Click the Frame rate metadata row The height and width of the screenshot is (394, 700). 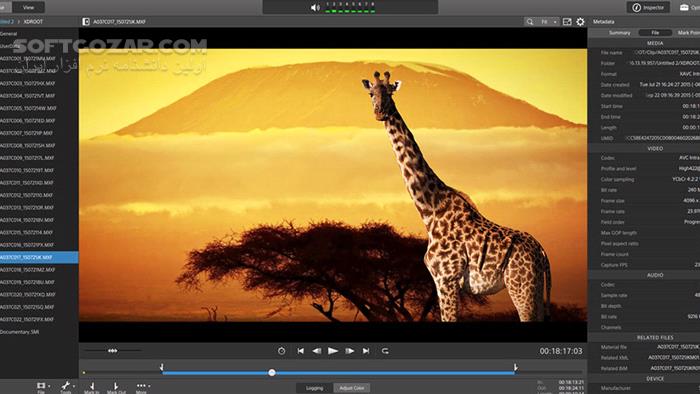click(x=650, y=212)
